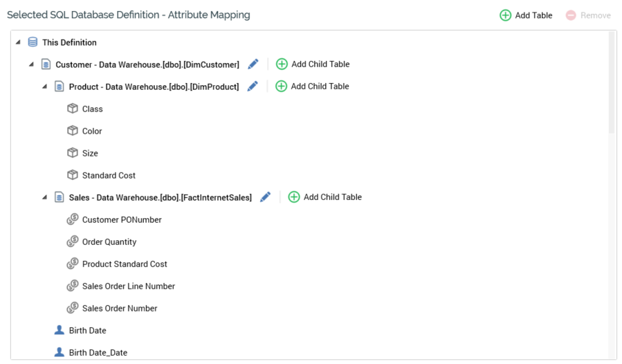Click the green plus Add Table icon

tap(506, 15)
